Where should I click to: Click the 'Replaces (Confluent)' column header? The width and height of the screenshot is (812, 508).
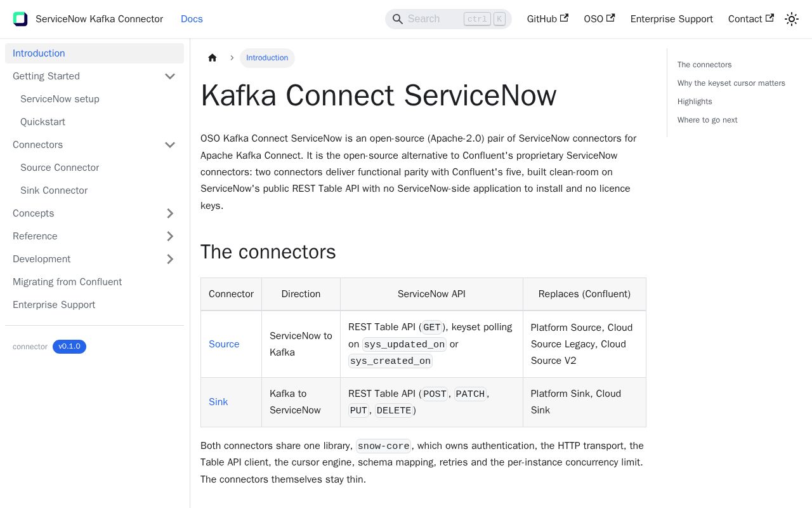click(584, 294)
